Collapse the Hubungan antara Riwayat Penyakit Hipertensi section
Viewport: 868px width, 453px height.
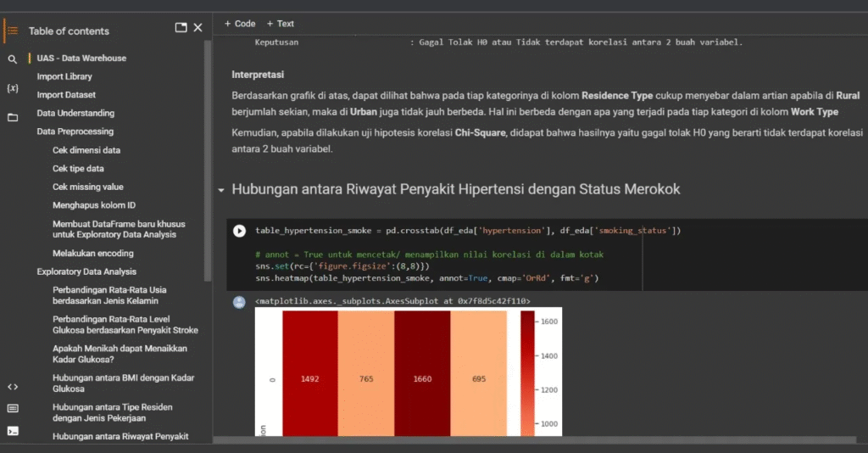pos(221,190)
